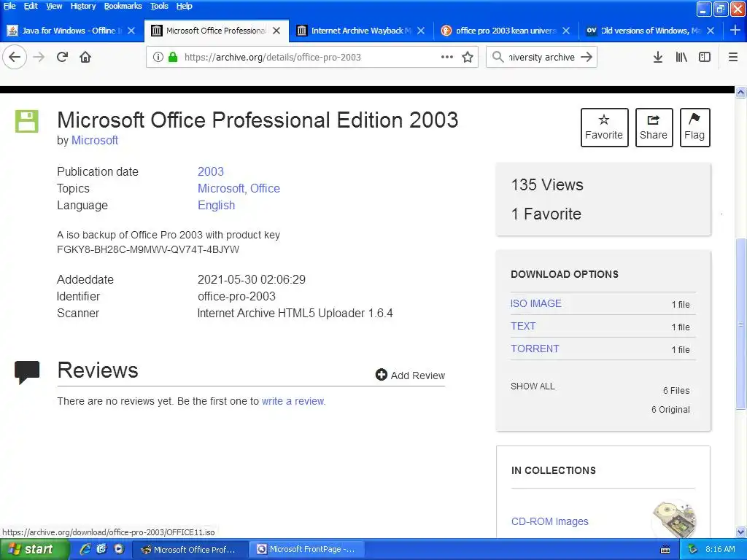
Task: Click the Office topic link
Action: point(266,189)
